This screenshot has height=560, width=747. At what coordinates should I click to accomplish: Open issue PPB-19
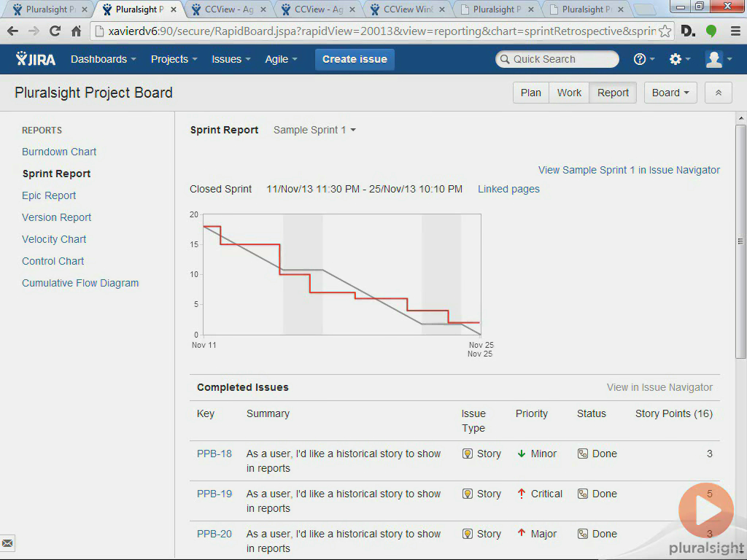214,494
